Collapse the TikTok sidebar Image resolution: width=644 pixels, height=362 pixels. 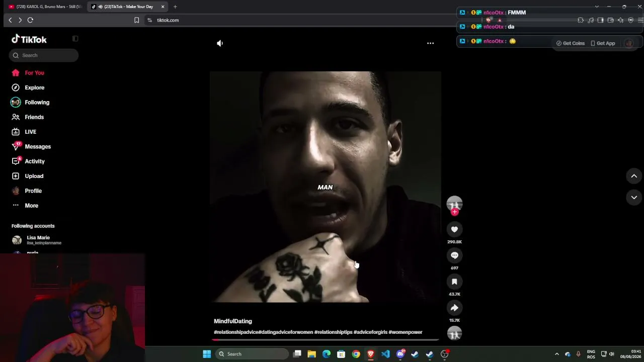pos(75,39)
